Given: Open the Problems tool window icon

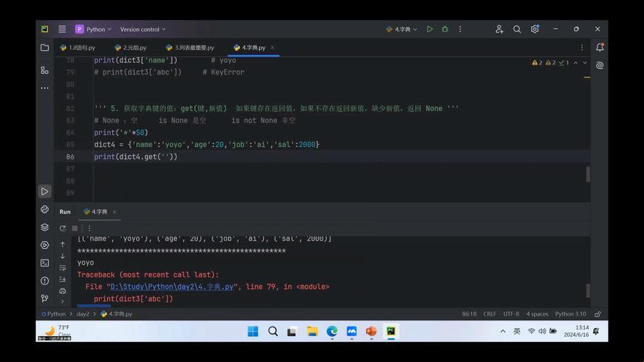Looking at the screenshot, I should [x=45, y=281].
